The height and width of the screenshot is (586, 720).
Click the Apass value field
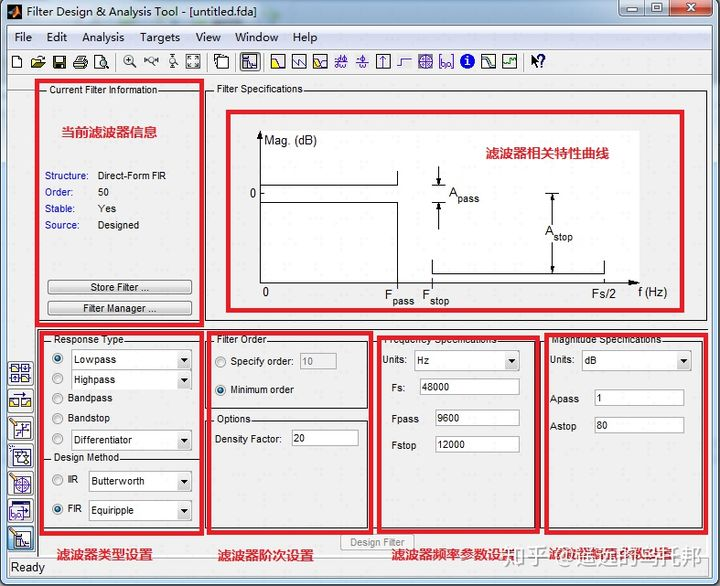(x=639, y=398)
